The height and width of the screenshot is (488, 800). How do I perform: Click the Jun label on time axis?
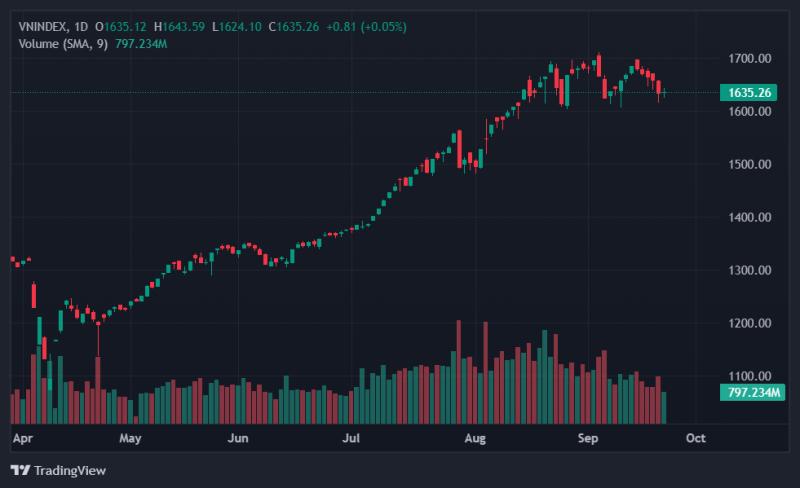point(238,438)
